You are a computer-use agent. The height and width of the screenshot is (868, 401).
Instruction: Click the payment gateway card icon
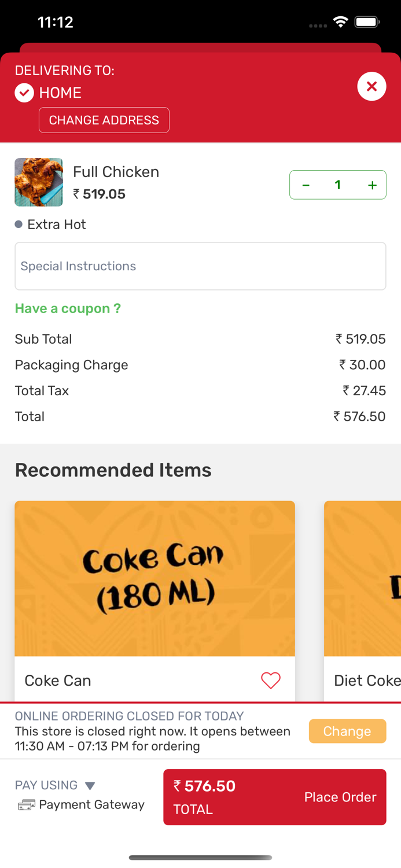[x=25, y=804]
